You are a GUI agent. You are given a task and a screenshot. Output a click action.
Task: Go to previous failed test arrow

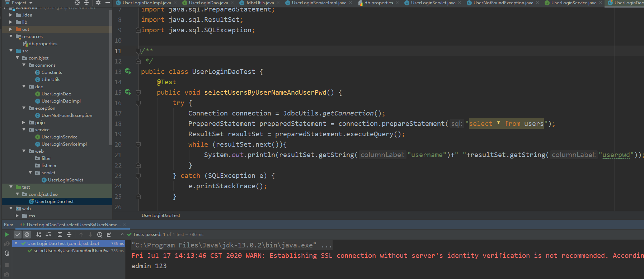[x=81, y=235]
